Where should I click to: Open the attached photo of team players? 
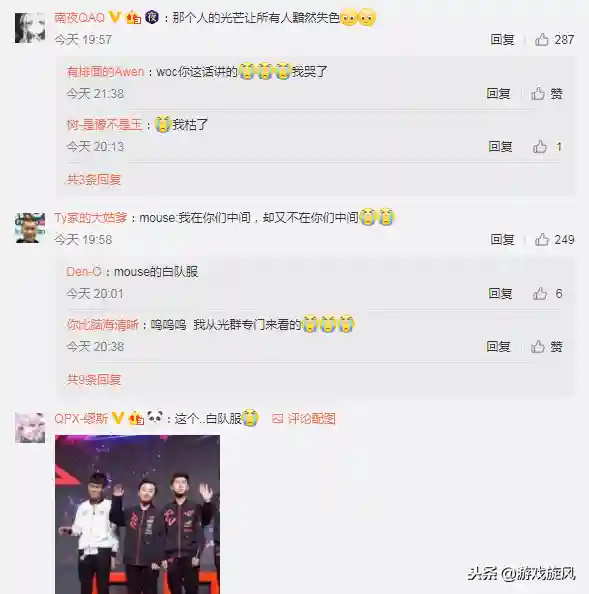[137, 514]
